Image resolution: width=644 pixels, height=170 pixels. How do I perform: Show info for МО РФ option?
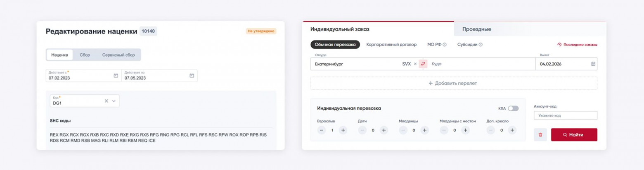coord(445,45)
